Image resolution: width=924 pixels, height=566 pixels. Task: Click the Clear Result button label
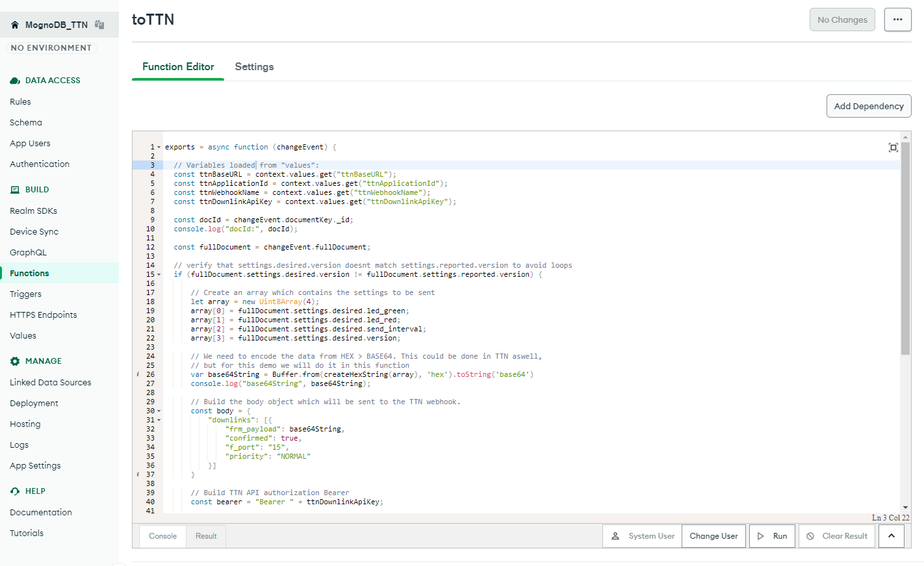coord(845,536)
